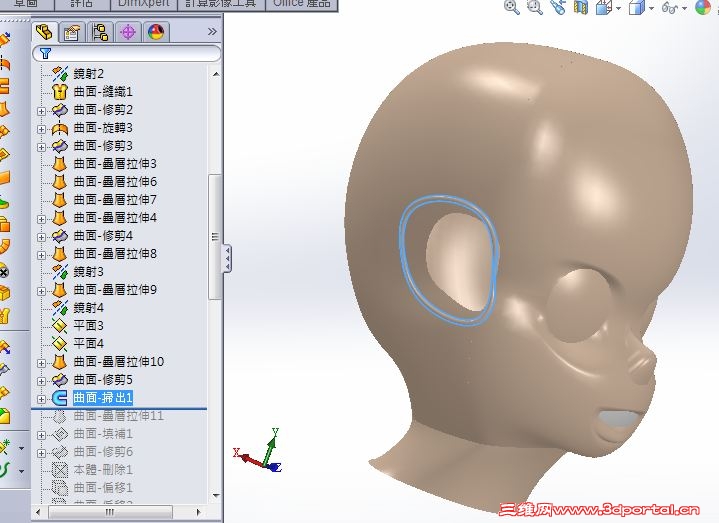Switch to the DimXpert ribbon tab
The width and height of the screenshot is (719, 523).
click(x=143, y=4)
